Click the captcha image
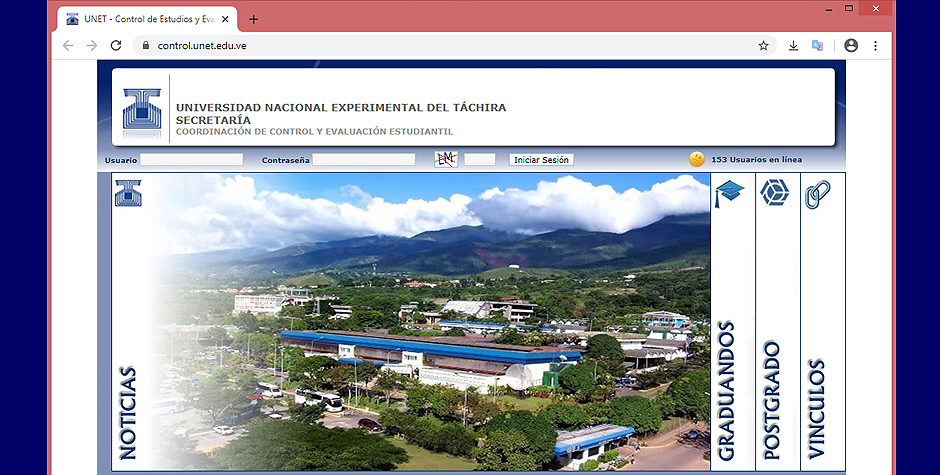Screen dimensions: 940x475 click(446, 160)
